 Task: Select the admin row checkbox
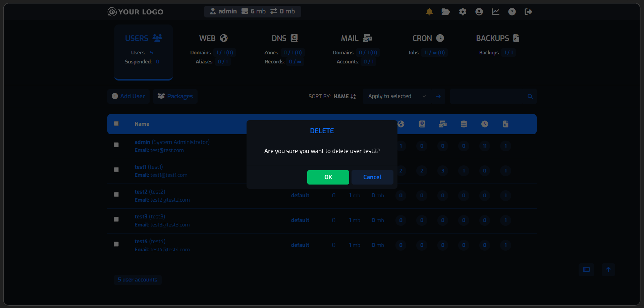click(116, 145)
